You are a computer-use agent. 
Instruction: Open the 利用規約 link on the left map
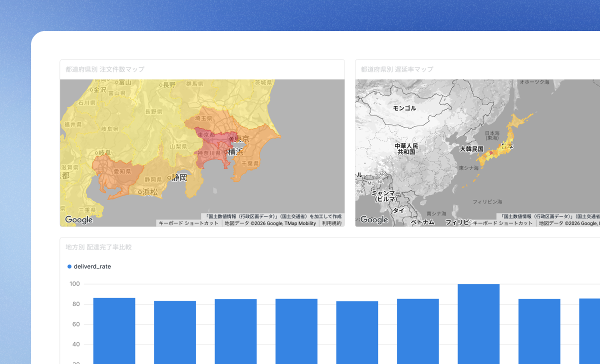pyautogui.click(x=331, y=223)
